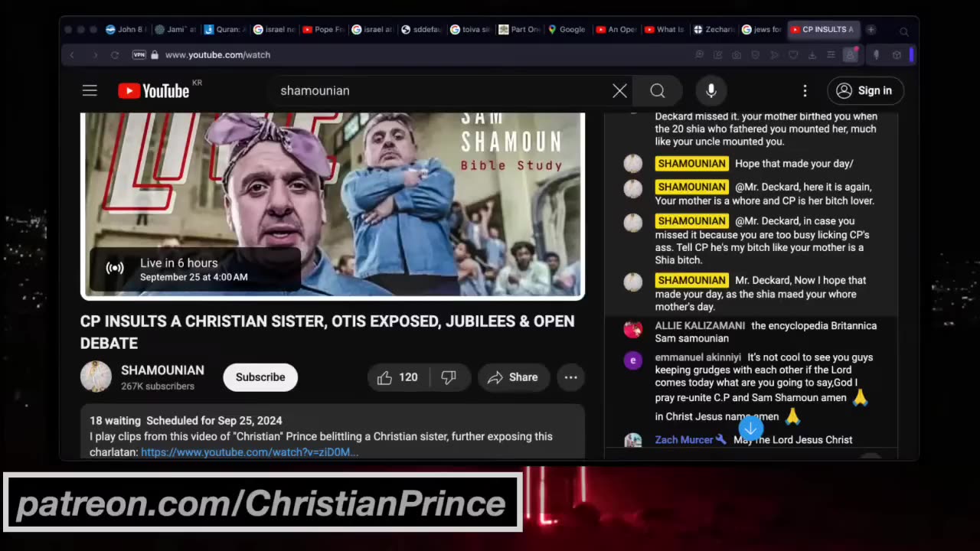This screenshot has height=551, width=980.
Task: Open the SHAMOUNIAN channel name link
Action: [x=162, y=370]
